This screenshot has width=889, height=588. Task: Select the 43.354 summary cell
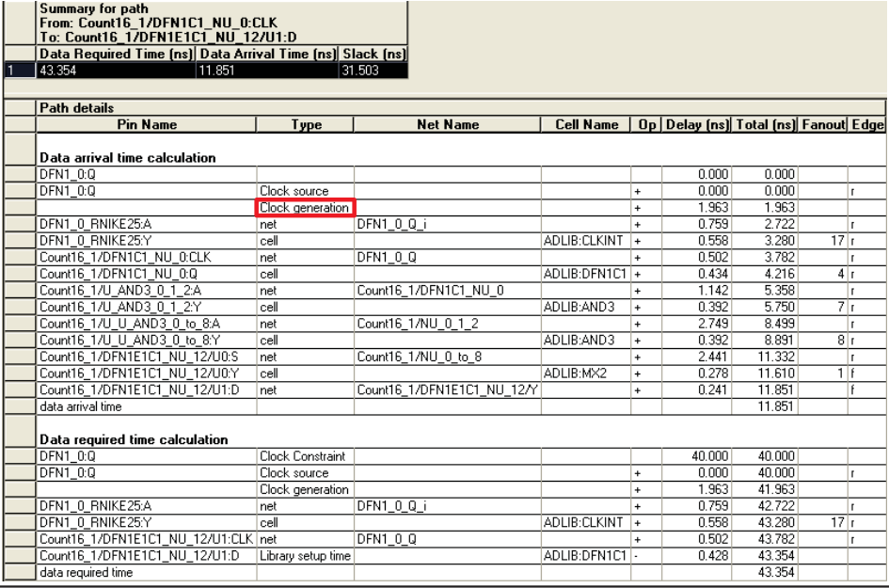click(x=117, y=71)
